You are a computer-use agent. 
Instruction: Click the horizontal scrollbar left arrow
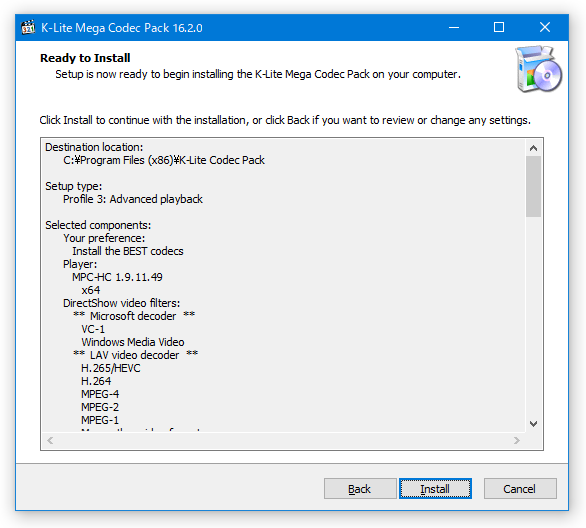[50, 441]
